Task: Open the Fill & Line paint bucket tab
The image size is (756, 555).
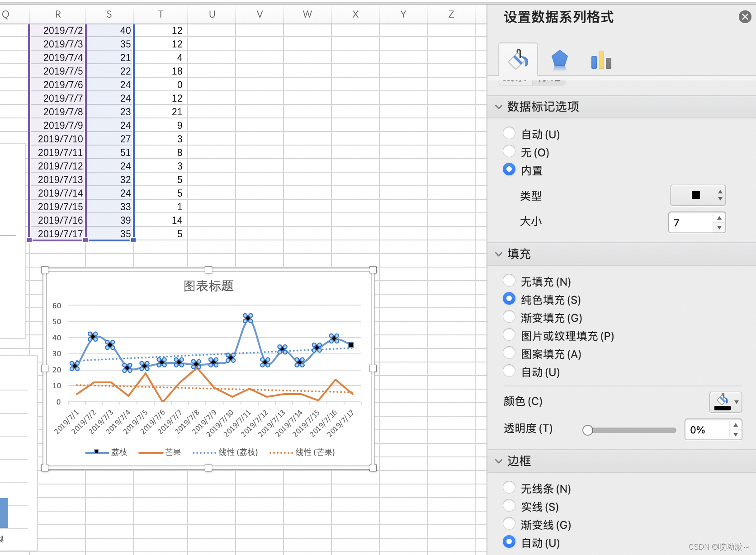Action: 518,59
